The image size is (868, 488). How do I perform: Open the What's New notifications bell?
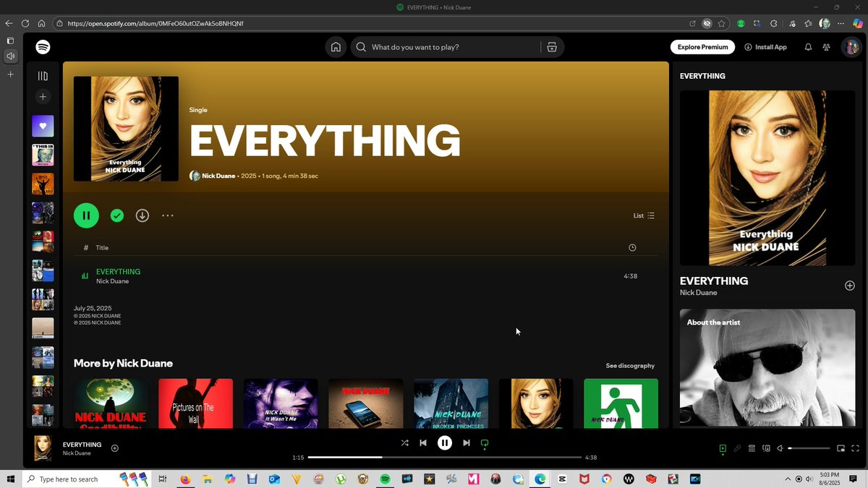[x=808, y=47]
